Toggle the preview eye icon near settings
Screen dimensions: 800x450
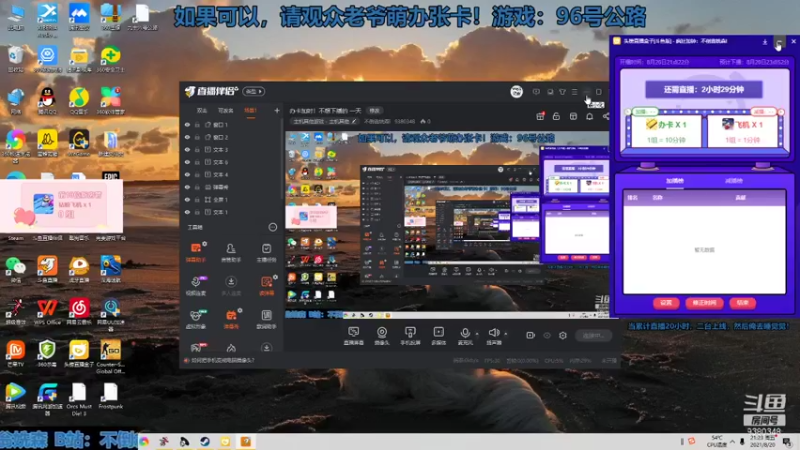(x=547, y=335)
